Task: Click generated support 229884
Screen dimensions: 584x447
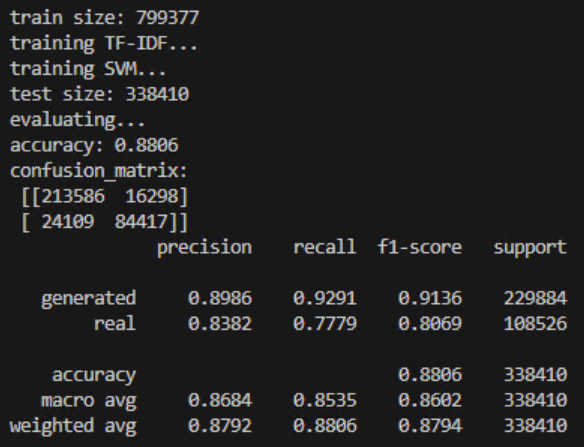Action: 535,298
